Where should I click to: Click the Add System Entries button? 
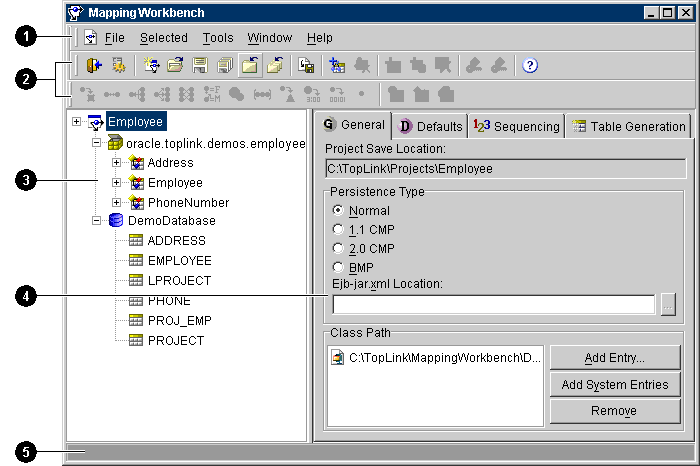615,384
